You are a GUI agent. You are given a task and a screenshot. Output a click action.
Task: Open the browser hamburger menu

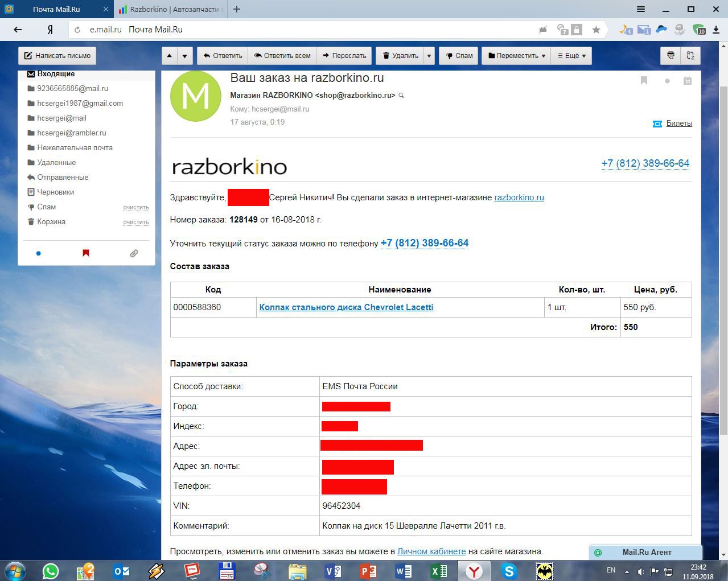pyautogui.click(x=641, y=9)
